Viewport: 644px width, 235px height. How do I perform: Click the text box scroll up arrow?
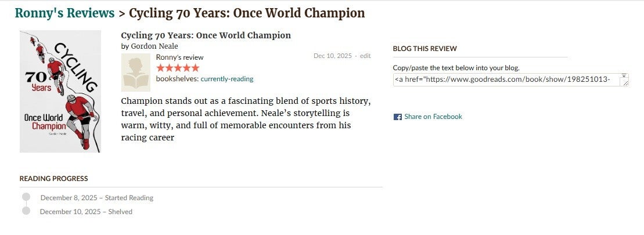(x=624, y=76)
